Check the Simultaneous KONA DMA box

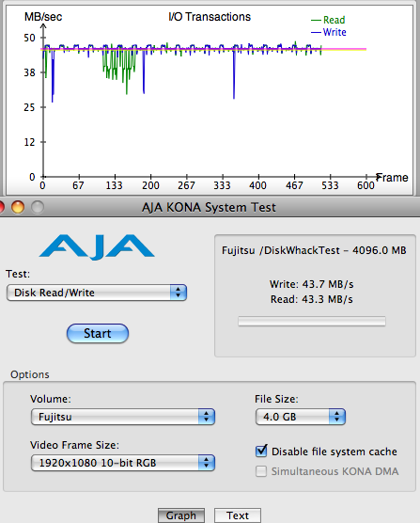tap(261, 471)
